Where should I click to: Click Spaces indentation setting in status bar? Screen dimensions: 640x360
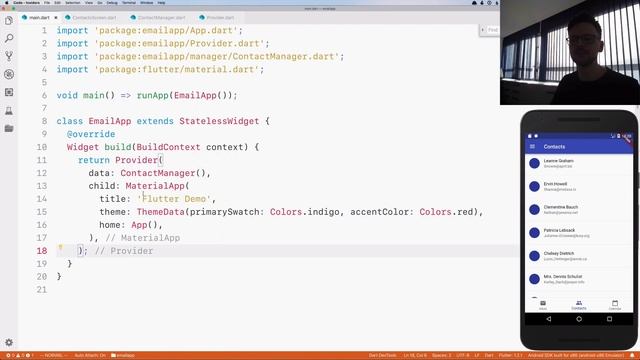click(x=441, y=356)
